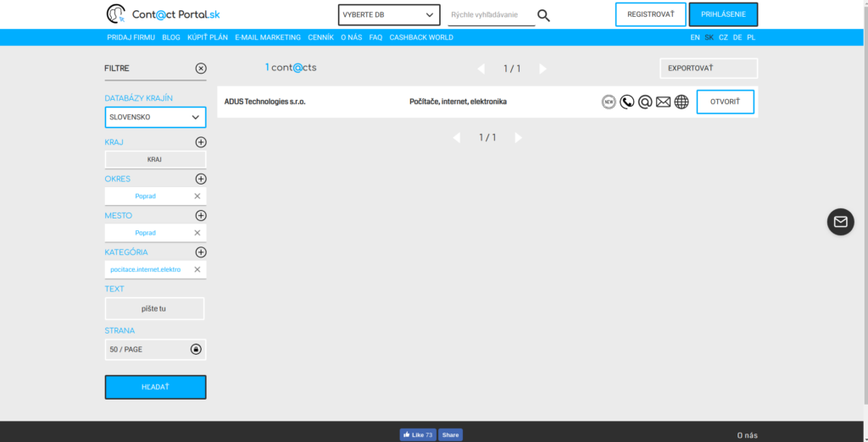This screenshot has height=442, width=868.
Task: Open the floating mail chat button
Action: pyautogui.click(x=840, y=222)
